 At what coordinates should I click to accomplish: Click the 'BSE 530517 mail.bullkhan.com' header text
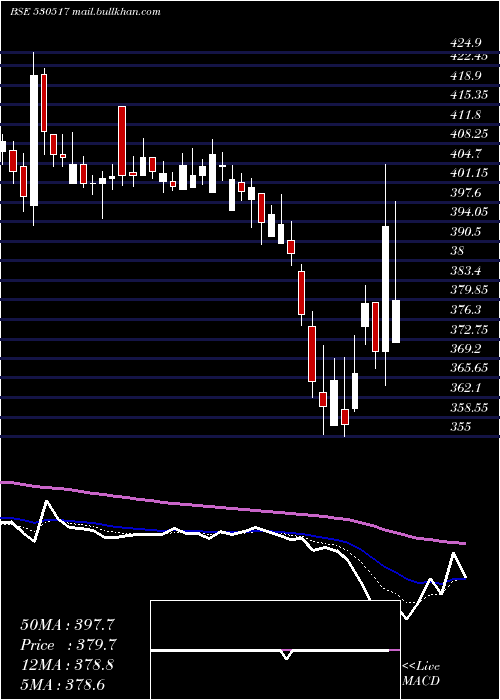[x=85, y=12]
